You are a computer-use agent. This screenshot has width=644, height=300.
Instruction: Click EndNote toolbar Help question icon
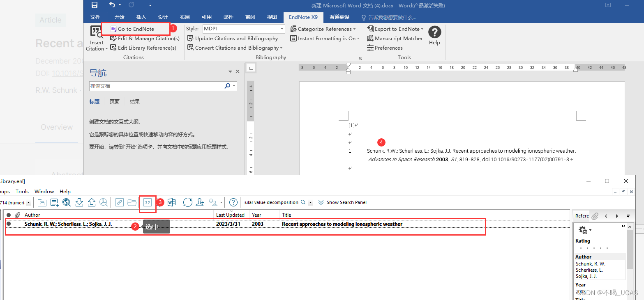tap(233, 202)
